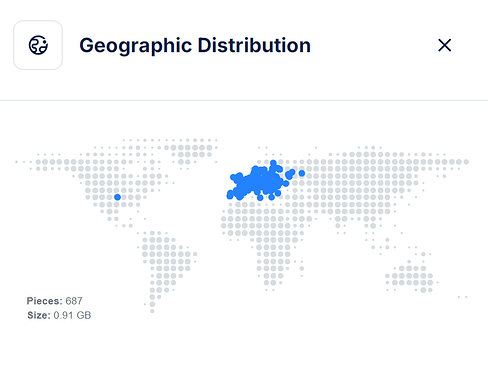Click the Size: 0.91 GB label
This screenshot has width=488, height=375.
click(x=59, y=315)
